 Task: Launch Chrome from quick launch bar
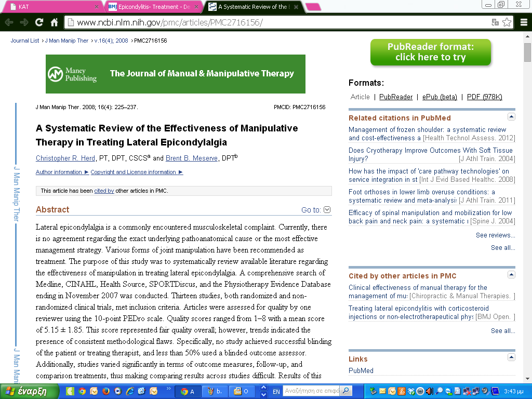[82, 391]
